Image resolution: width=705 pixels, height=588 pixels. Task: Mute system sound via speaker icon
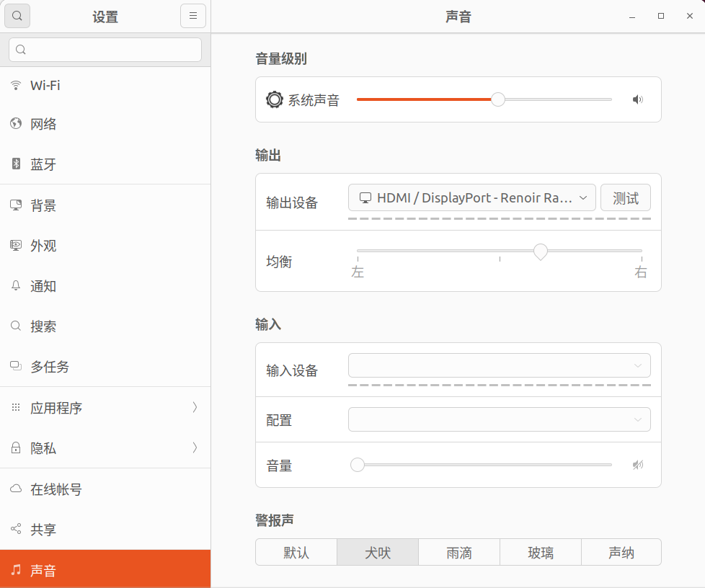click(637, 99)
